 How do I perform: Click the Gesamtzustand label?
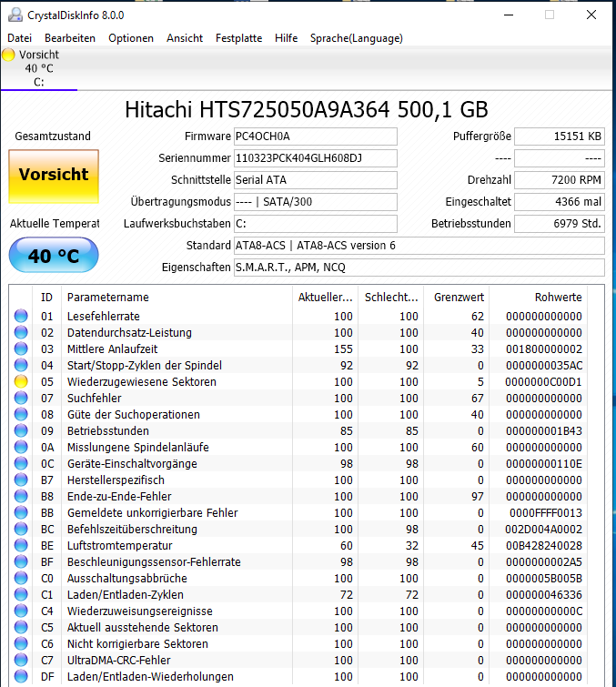click(53, 136)
